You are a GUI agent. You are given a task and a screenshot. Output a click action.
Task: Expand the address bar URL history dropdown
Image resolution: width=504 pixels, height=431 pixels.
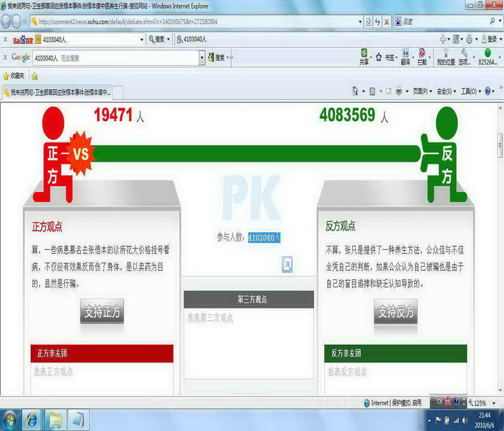click(361, 22)
